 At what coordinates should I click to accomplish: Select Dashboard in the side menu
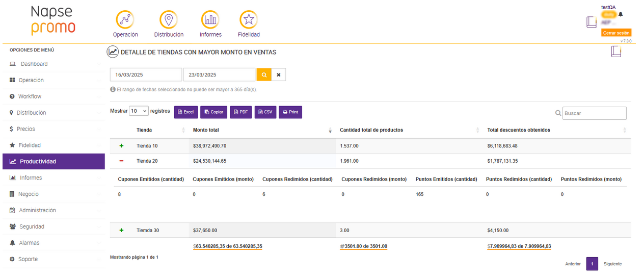coord(34,64)
